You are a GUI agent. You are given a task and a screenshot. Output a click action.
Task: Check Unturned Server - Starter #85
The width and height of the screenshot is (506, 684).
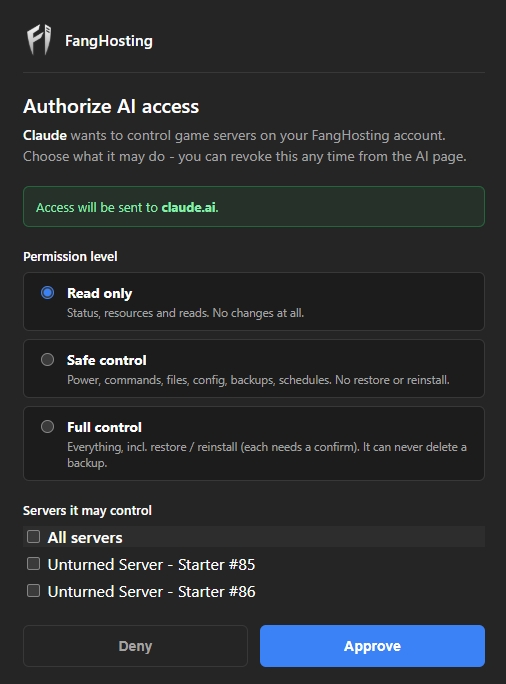pos(34,564)
